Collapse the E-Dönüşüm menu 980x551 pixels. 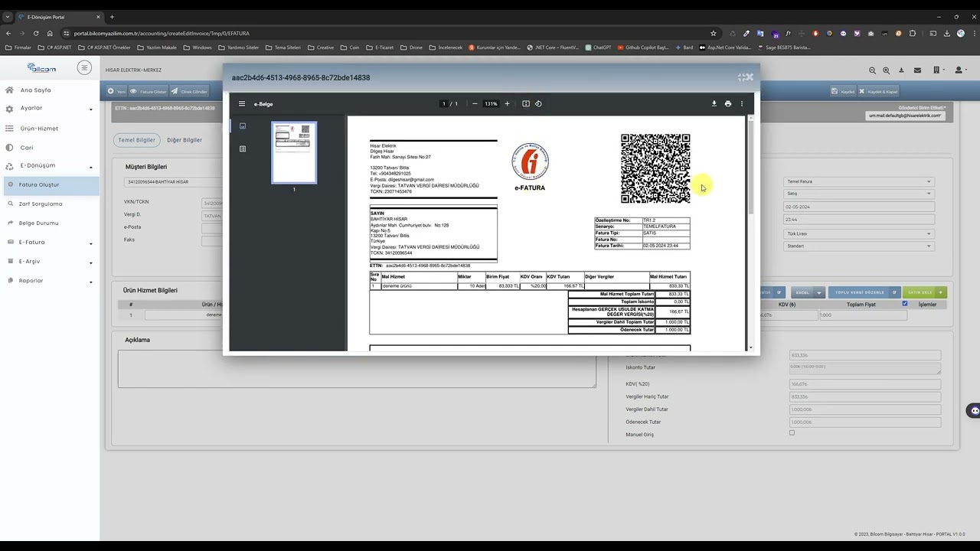click(50, 166)
